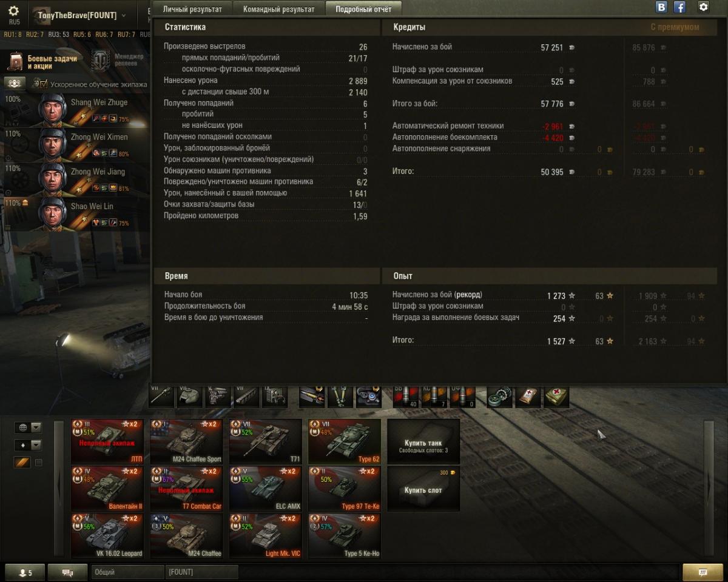Screen dimensions: 728x582
Task: Select the M24 Chaffee Sport tank
Action: tap(186, 441)
